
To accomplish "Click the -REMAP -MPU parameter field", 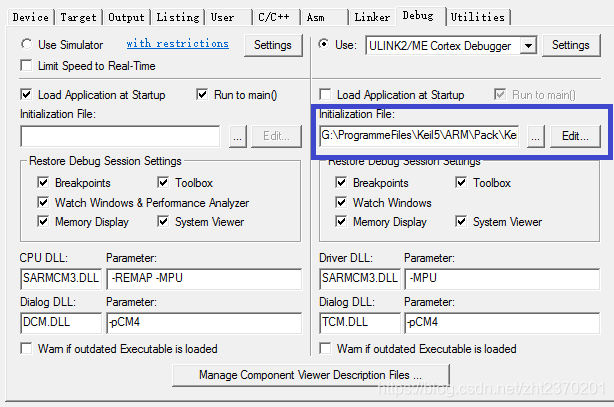I will 204,279.
